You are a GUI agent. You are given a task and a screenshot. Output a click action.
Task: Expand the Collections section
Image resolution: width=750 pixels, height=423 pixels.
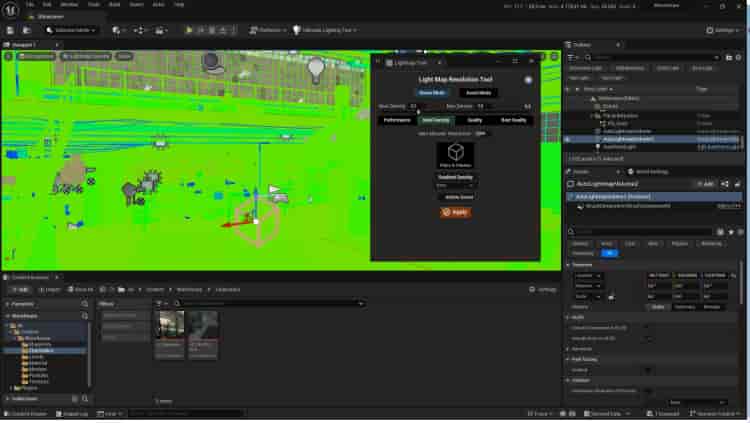[8, 399]
